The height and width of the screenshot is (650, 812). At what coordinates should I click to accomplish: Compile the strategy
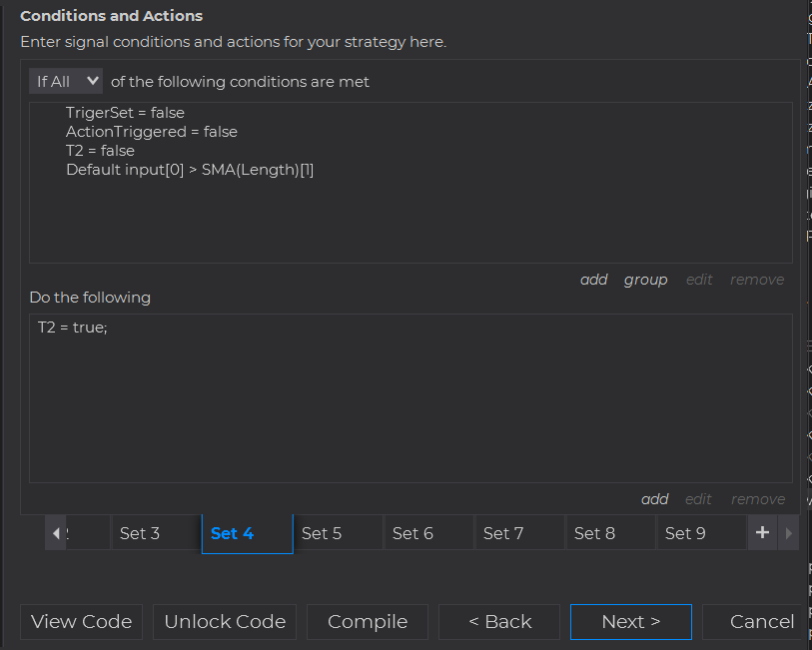pyautogui.click(x=368, y=622)
